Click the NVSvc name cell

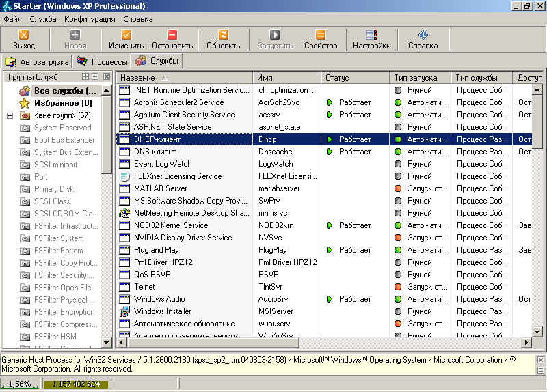[x=270, y=238]
